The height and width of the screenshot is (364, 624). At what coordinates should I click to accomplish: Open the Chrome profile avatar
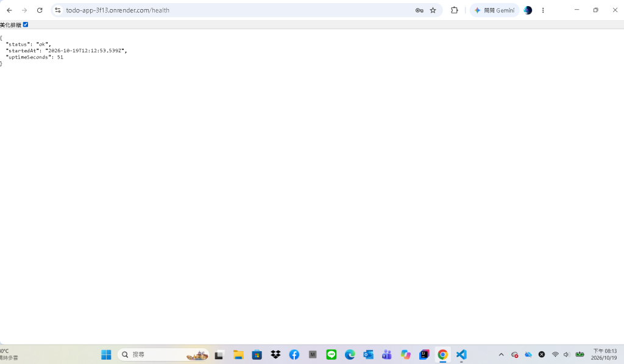click(x=528, y=10)
